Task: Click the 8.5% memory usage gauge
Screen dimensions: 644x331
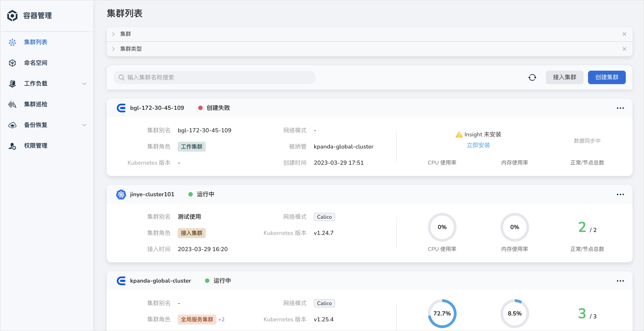Action: click(x=514, y=314)
